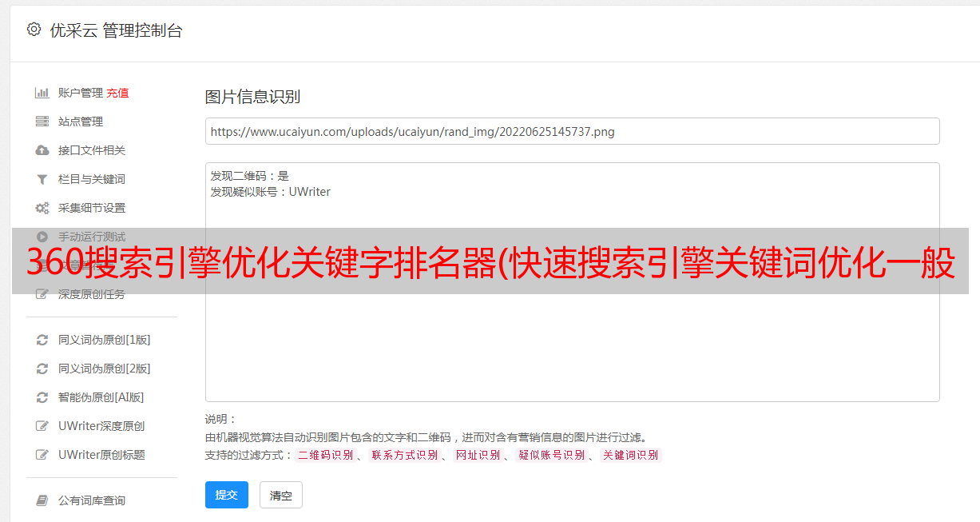The image size is (980, 522).
Task: Click the server icon for 站点管理
Action: coord(42,122)
